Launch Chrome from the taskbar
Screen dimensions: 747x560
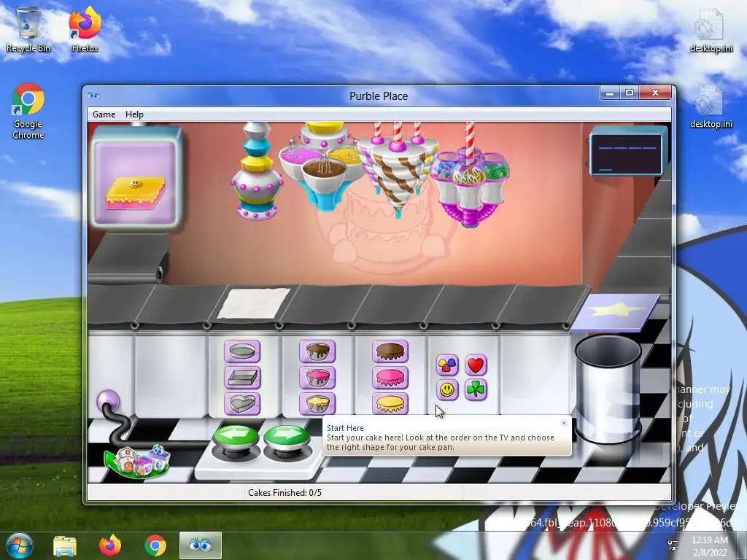coord(155,546)
